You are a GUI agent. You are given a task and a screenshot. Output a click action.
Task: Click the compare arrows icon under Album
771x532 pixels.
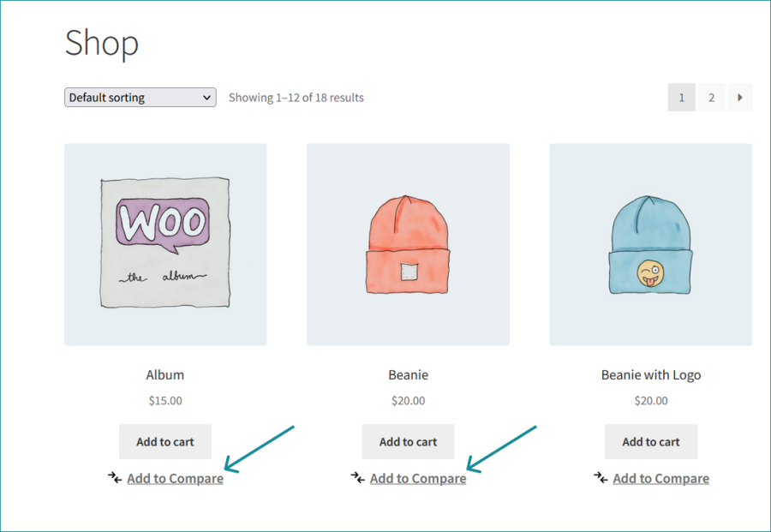coord(115,478)
